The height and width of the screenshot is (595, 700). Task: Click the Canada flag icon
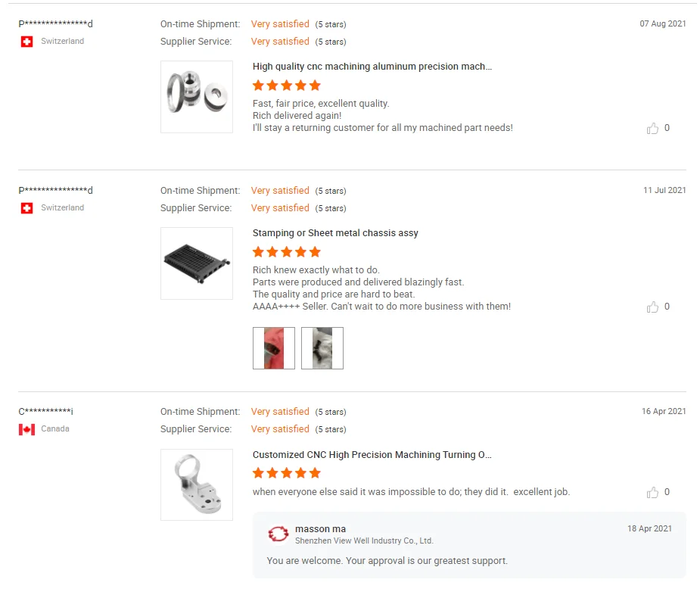[26, 429]
